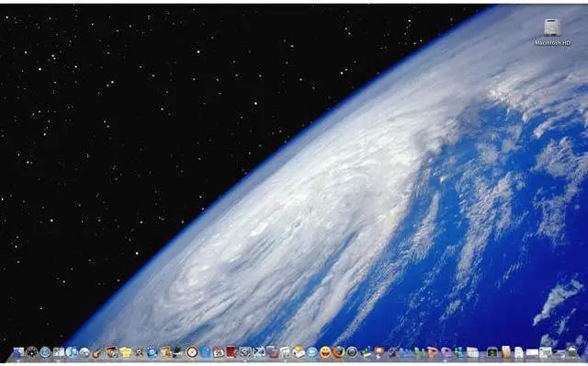Open the cream folder stack in dock
588x366 pixels.
(472, 352)
